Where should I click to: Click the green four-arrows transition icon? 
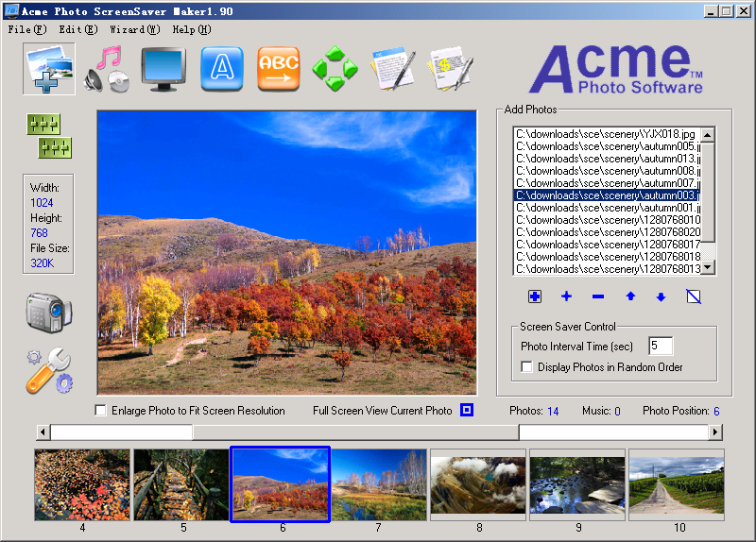click(335, 69)
